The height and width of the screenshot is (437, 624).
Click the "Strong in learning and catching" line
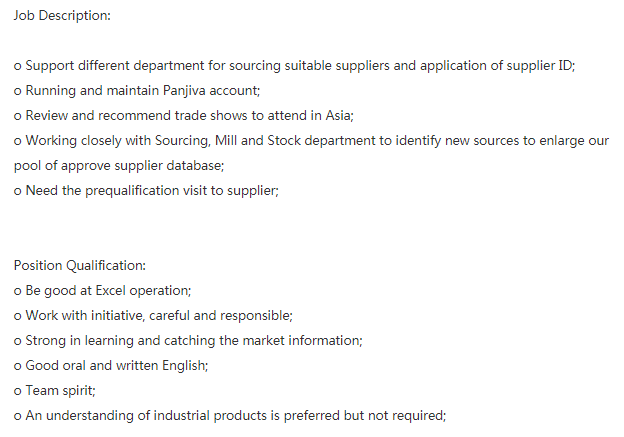tap(188, 340)
